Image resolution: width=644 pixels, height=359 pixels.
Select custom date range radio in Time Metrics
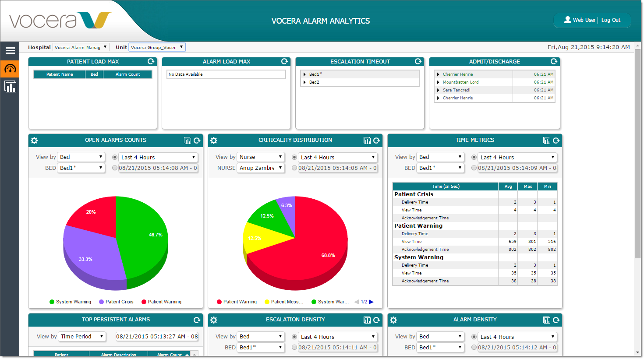(474, 168)
